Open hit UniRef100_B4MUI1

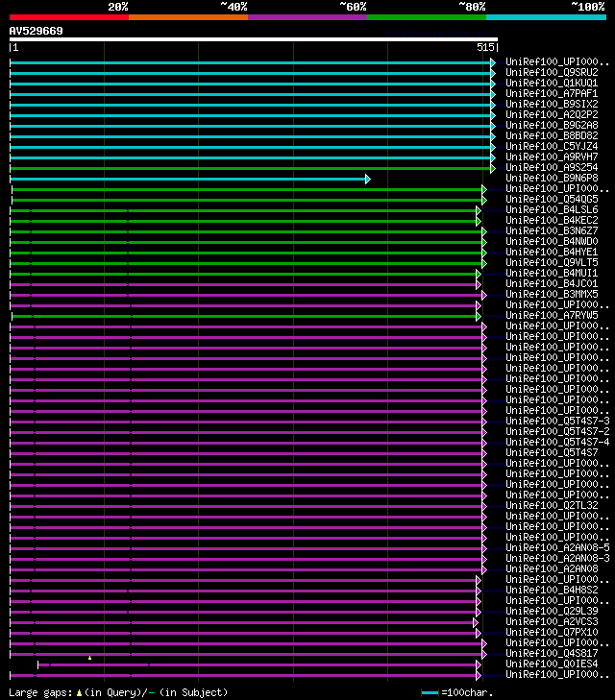click(552, 274)
